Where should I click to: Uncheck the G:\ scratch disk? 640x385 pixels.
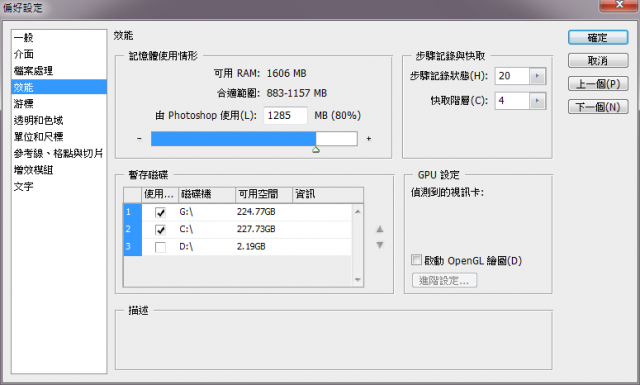(160, 212)
